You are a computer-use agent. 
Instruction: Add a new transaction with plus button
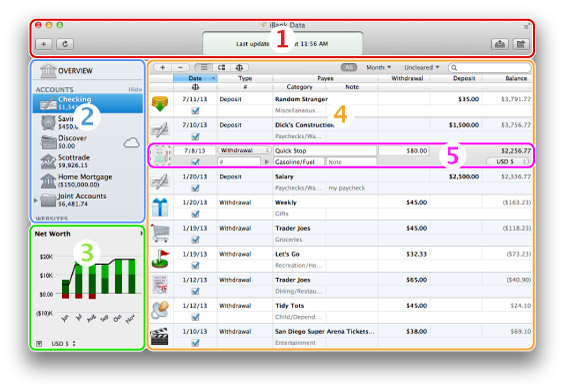163,67
